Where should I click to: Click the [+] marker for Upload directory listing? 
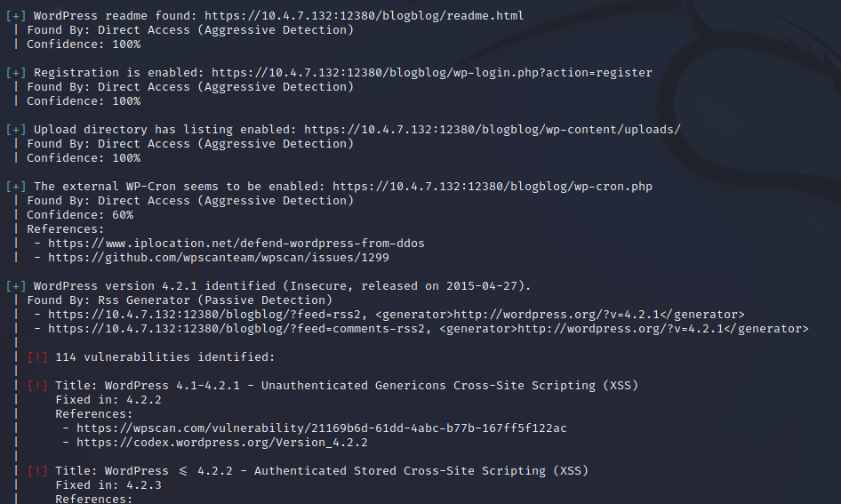point(16,130)
